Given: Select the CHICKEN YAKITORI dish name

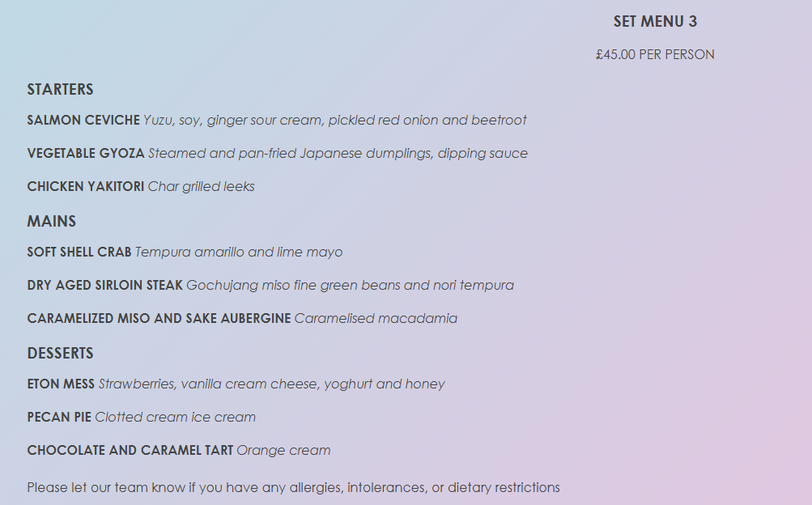Looking at the screenshot, I should (x=86, y=187).
